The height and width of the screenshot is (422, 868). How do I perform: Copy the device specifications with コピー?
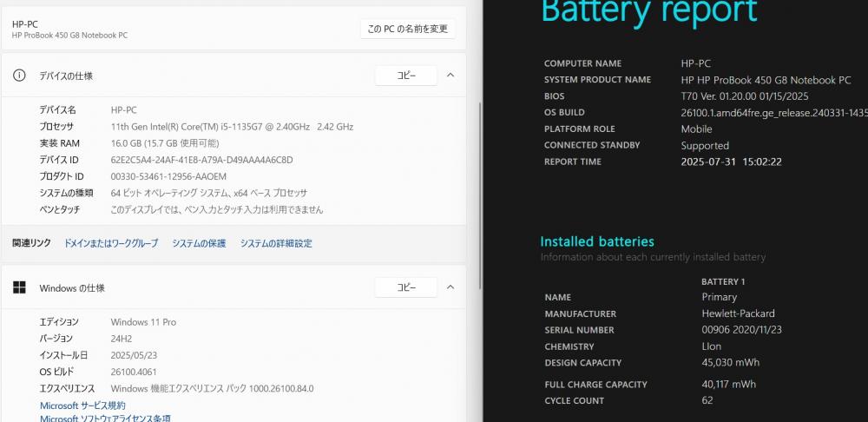pos(405,76)
